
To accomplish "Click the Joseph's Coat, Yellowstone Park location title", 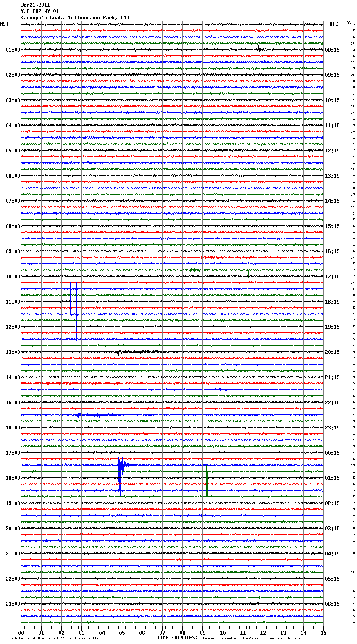I will 75,18.
